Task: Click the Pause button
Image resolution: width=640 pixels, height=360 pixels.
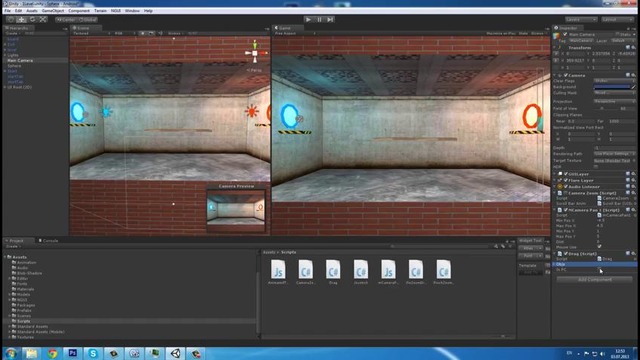Action: [320, 19]
